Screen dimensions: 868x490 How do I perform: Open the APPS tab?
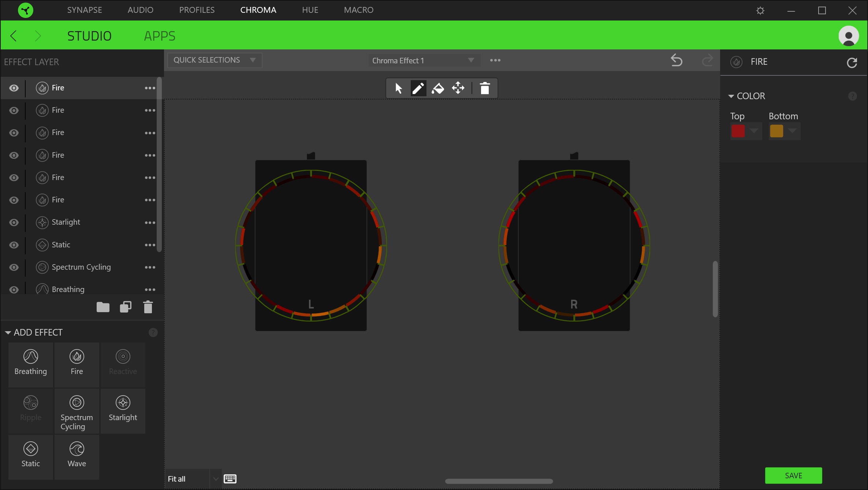[160, 36]
